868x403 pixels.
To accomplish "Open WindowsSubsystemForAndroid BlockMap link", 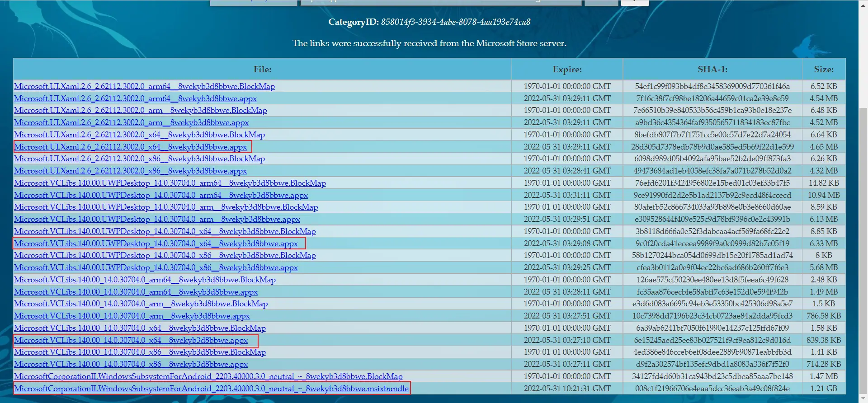I will pyautogui.click(x=208, y=376).
